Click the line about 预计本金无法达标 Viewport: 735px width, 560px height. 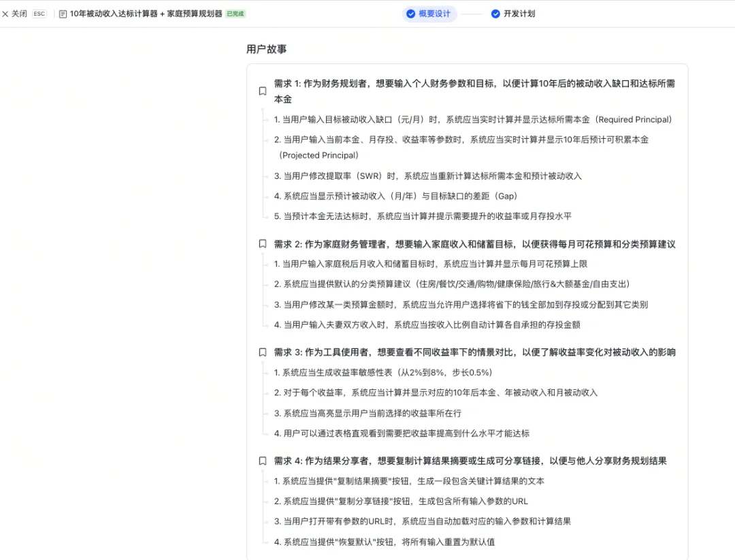point(423,216)
